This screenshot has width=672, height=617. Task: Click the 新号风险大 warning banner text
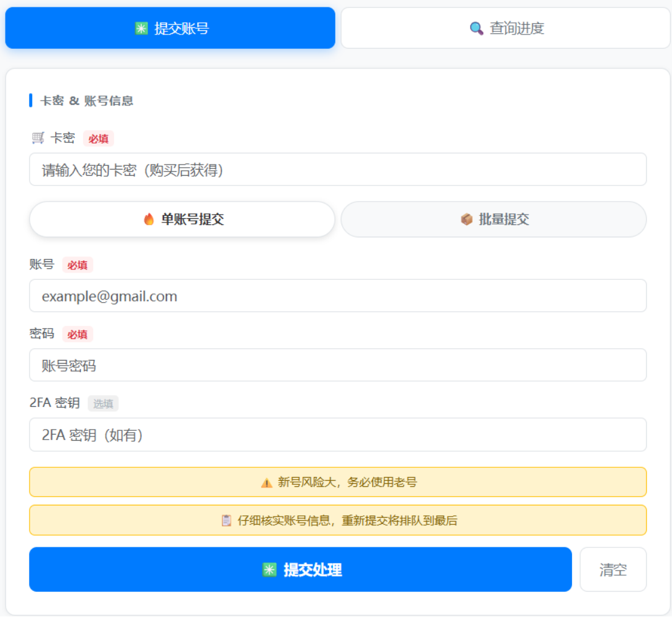point(347,483)
